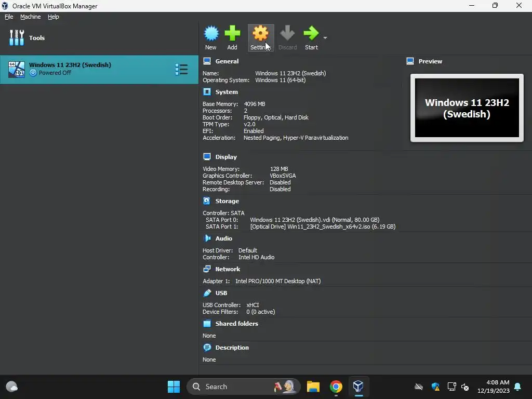Click the Windows 11 VM OS icon

coord(17,70)
